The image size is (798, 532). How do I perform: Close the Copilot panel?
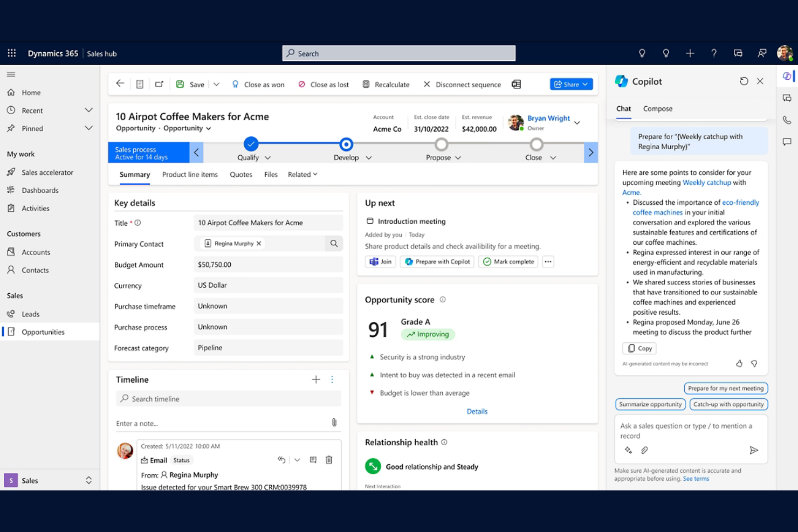point(760,81)
